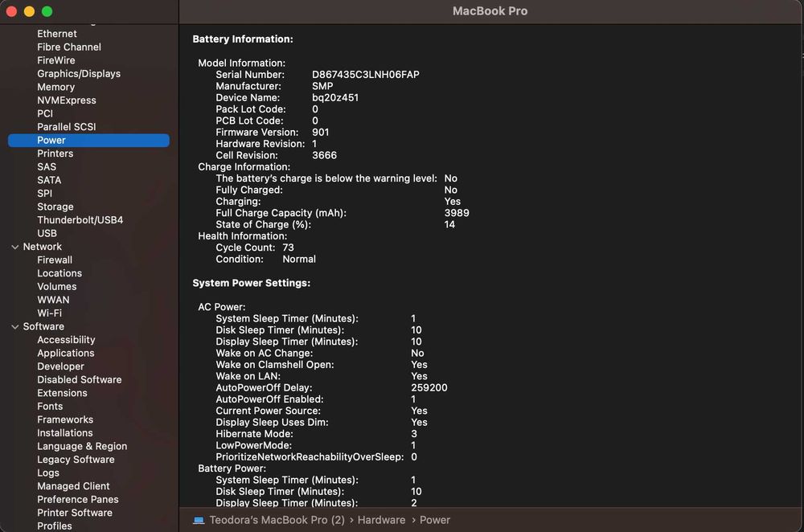804x532 pixels.
Task: Click Power in the path bar
Action: (x=435, y=520)
